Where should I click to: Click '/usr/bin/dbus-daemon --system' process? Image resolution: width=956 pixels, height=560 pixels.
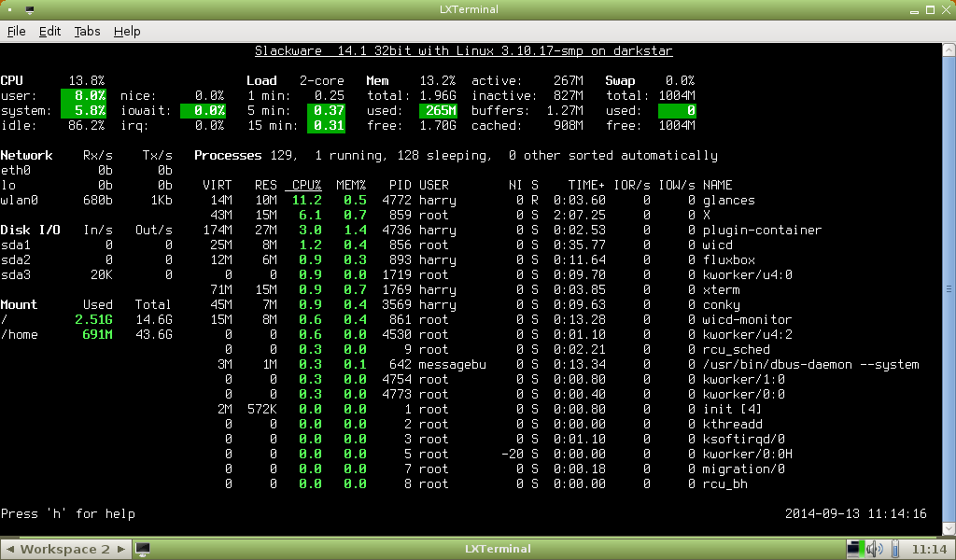click(x=811, y=364)
